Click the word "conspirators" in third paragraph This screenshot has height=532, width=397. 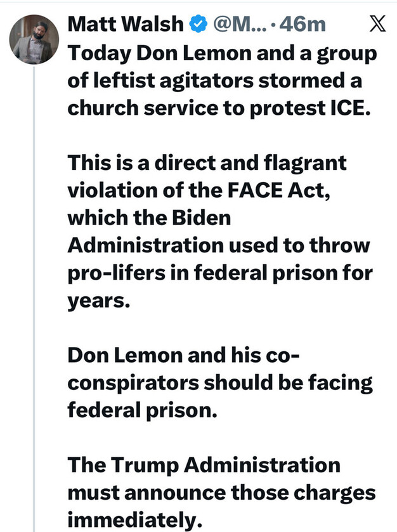point(133,382)
